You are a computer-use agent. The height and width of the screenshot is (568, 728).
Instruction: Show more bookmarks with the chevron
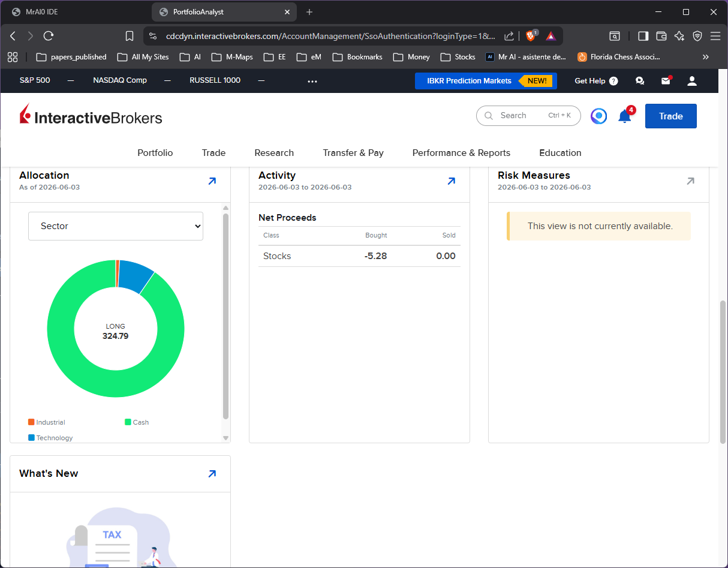coord(705,57)
